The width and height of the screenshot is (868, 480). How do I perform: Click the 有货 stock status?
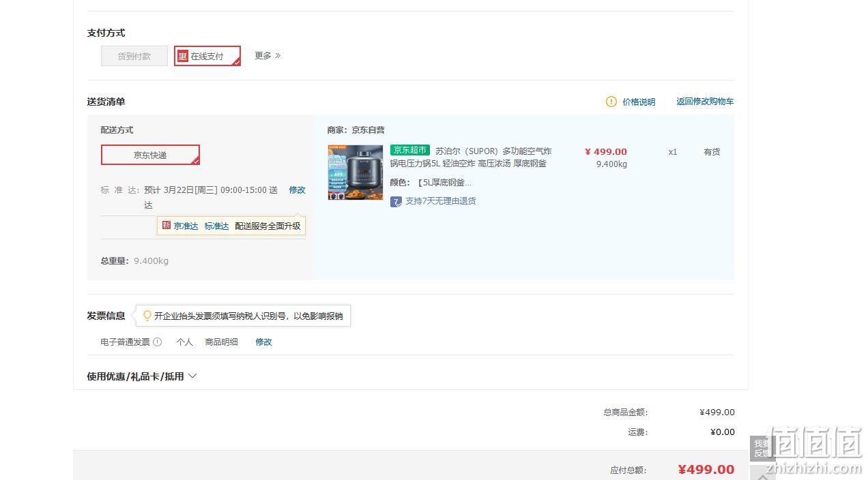coord(712,152)
